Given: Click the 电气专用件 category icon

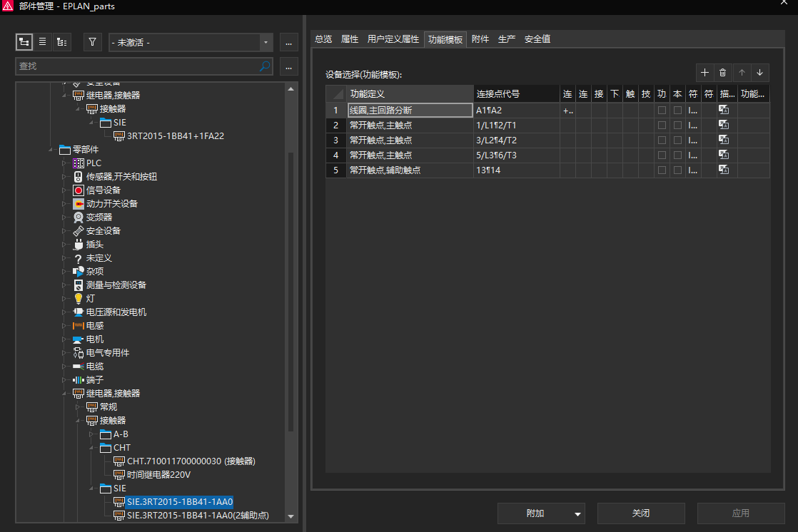Looking at the screenshot, I should [x=79, y=353].
